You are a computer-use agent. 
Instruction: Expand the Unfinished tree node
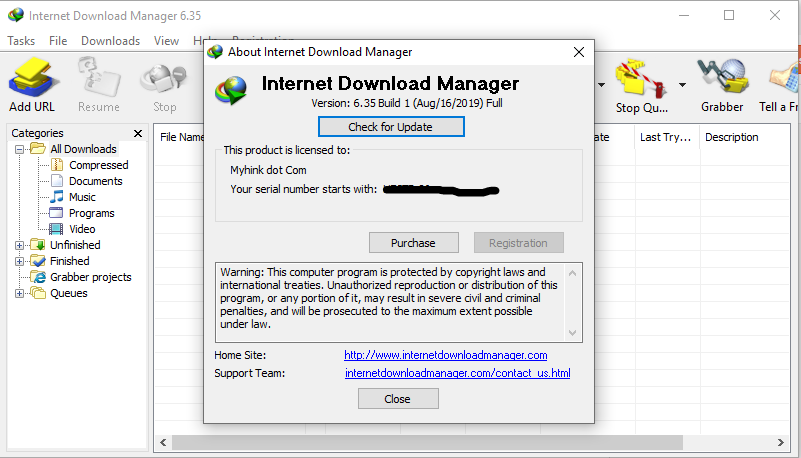click(19, 246)
